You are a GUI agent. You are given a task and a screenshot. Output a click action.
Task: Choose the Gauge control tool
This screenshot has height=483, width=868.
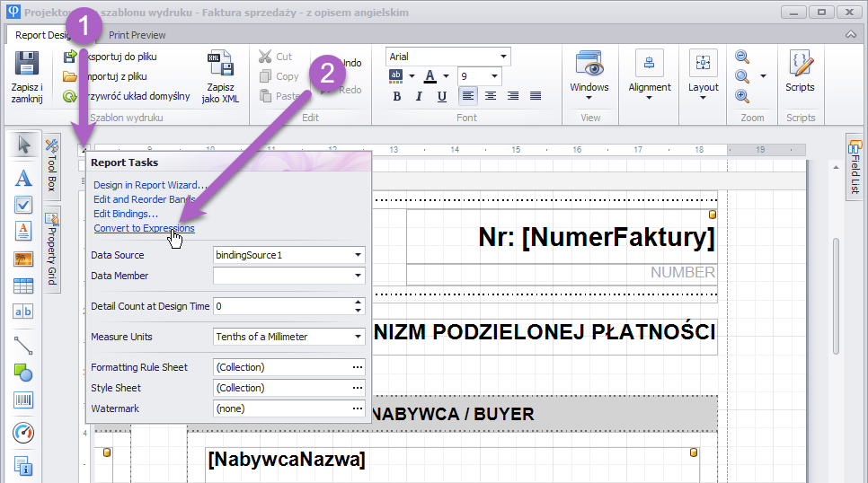(23, 434)
